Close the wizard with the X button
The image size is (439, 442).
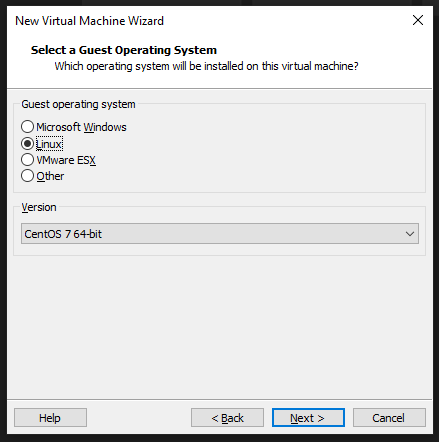click(418, 20)
